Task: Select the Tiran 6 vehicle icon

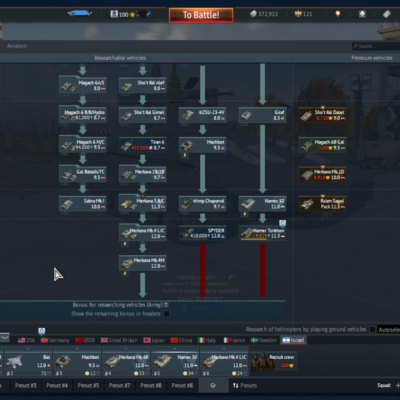Action: pos(126,145)
